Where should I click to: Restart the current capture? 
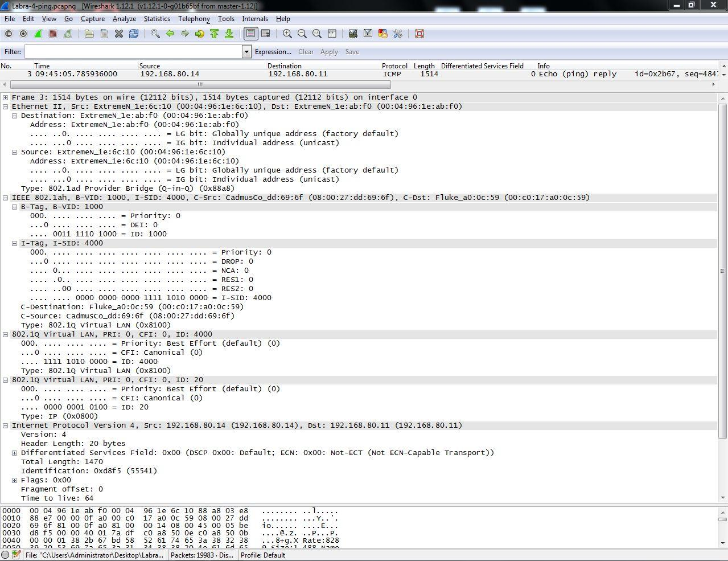(68, 34)
